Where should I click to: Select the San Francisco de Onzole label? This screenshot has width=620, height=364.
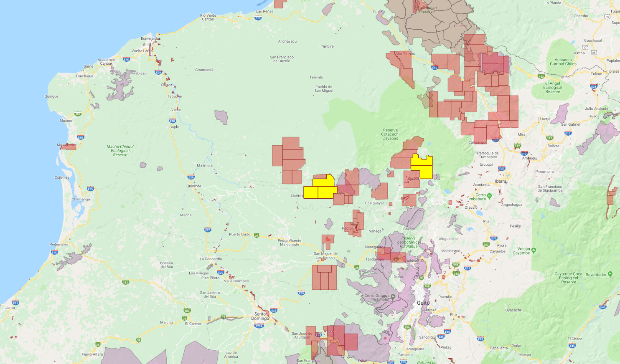click(x=282, y=59)
